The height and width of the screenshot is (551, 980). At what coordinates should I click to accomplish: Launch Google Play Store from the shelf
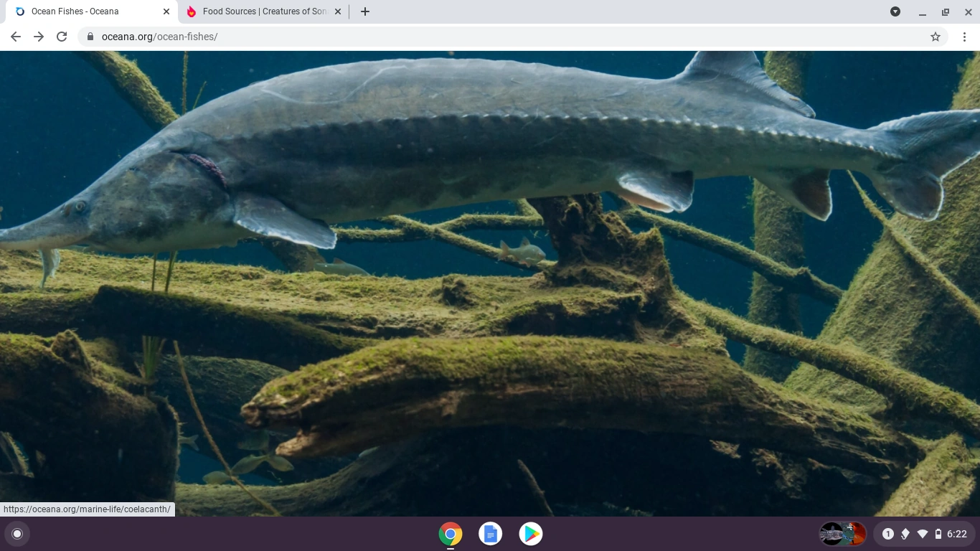(531, 534)
